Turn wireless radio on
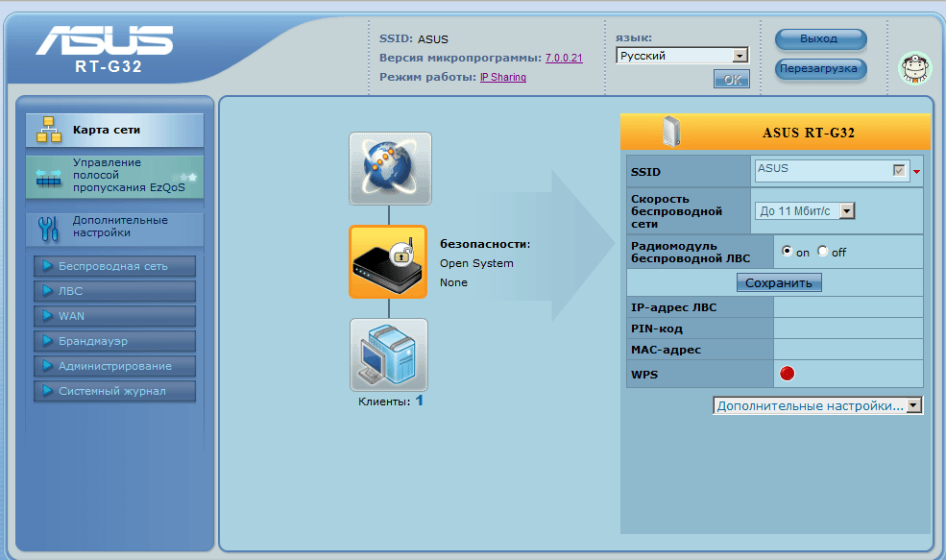 788,252
